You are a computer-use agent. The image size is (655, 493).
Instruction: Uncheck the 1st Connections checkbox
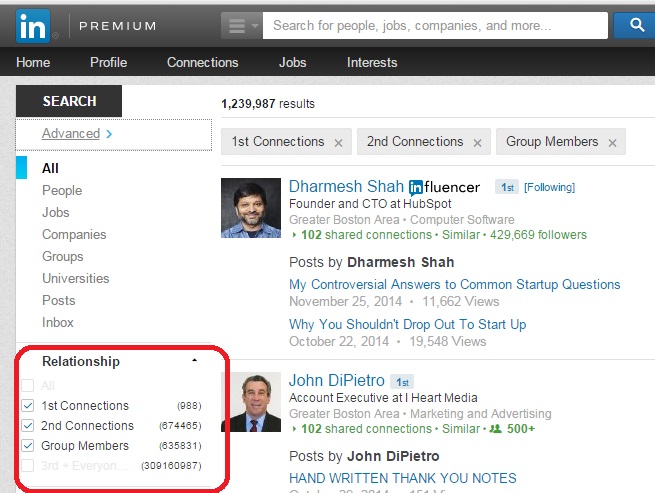tap(27, 406)
